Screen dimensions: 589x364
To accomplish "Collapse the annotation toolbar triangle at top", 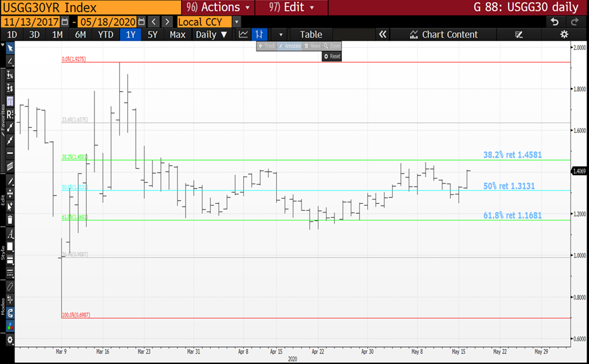I will coord(3,45).
